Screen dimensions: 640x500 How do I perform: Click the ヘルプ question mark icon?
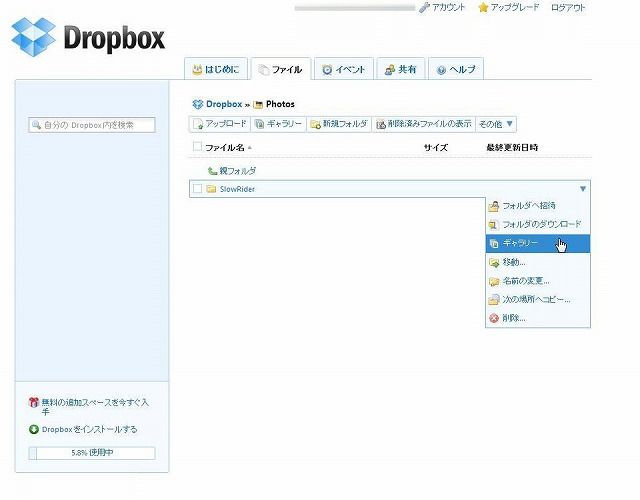pos(441,70)
